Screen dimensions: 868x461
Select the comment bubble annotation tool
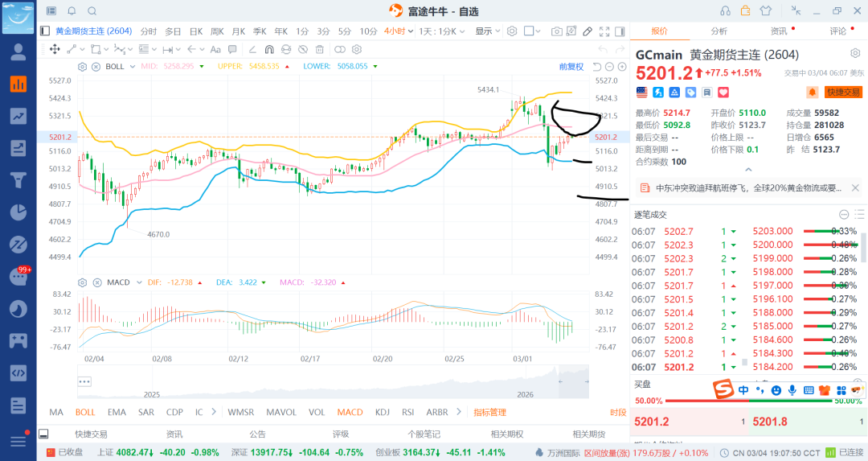[x=232, y=49]
